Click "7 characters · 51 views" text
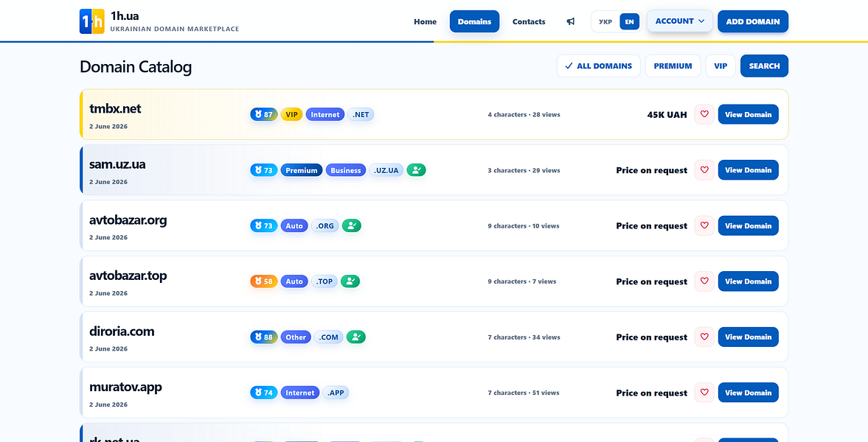 point(524,393)
